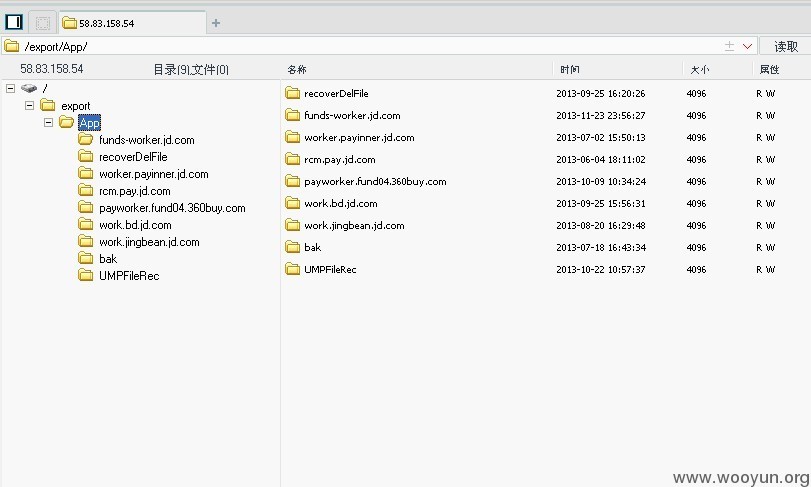Screen dimensions: 811x487
Task: Click work.bd.jd.com folder icon in list
Action: pos(293,203)
